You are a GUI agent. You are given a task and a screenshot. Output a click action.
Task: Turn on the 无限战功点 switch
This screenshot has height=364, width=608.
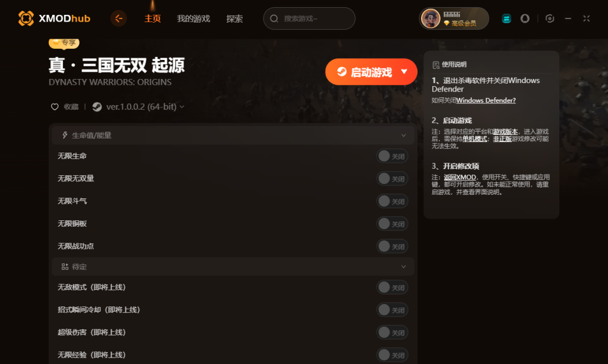[392, 246]
